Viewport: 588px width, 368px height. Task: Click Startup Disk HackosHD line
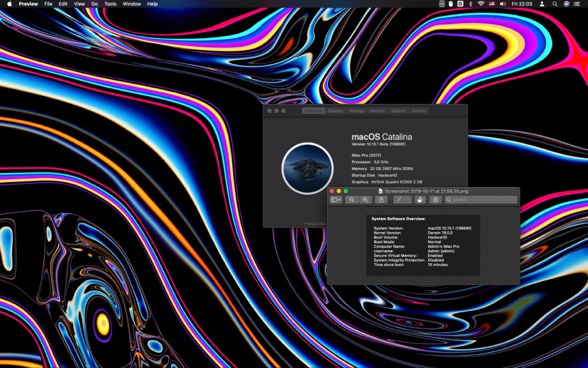tap(374, 175)
